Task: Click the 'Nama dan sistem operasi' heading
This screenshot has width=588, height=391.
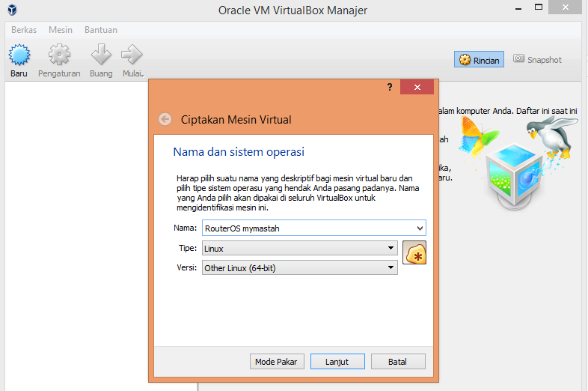Action: point(239,152)
